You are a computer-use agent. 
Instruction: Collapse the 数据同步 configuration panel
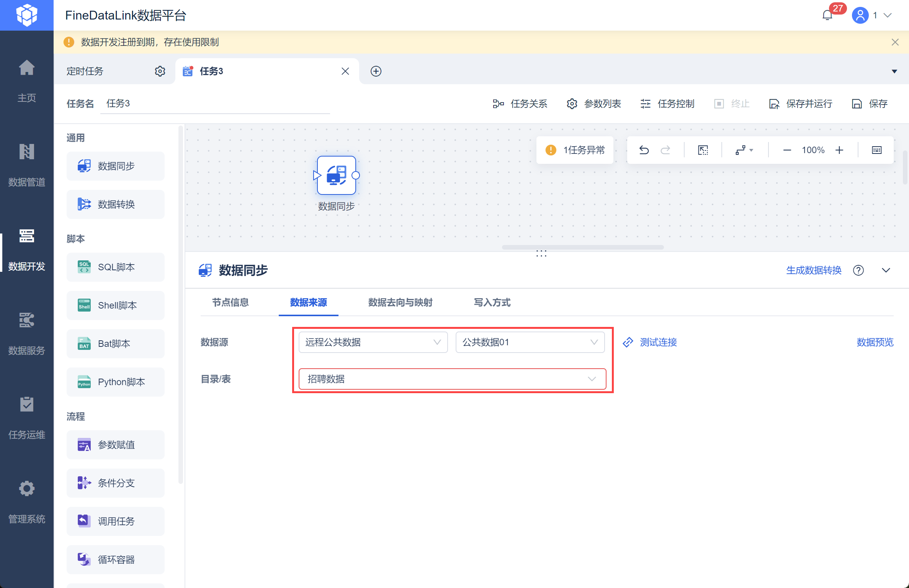pos(886,270)
